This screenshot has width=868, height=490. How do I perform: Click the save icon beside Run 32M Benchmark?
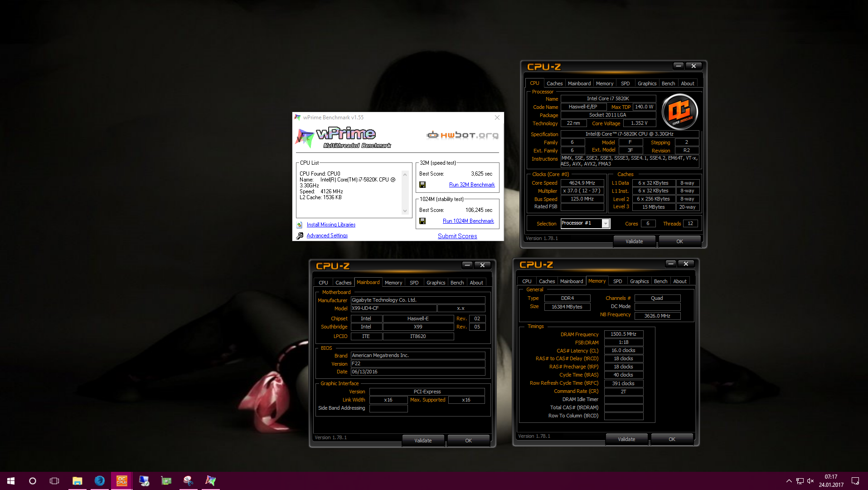click(x=422, y=185)
